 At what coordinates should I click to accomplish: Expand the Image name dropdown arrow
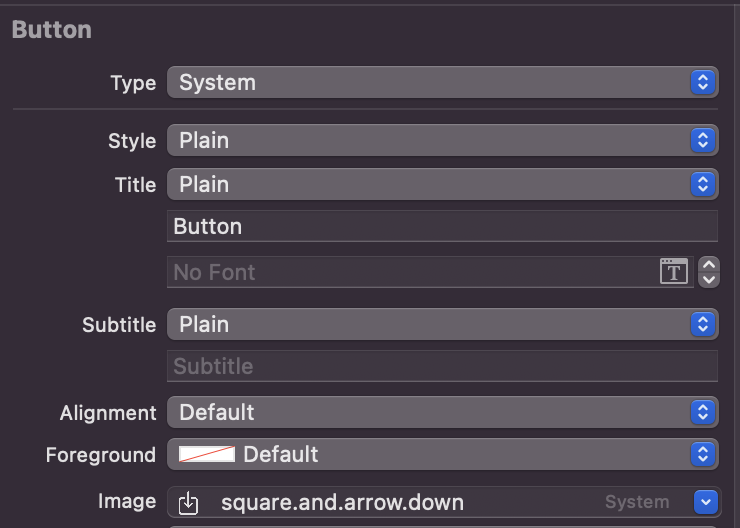(707, 502)
